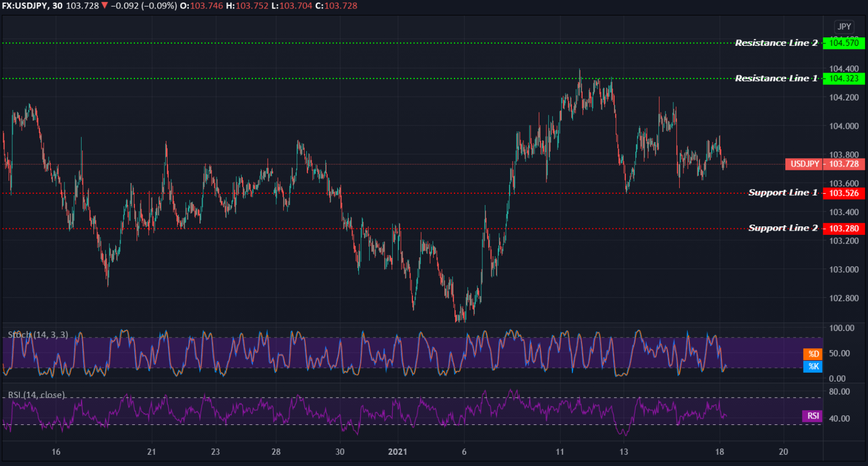Select the RSI (14, close) indicator title
Screen dimensions: 868x466
point(36,395)
